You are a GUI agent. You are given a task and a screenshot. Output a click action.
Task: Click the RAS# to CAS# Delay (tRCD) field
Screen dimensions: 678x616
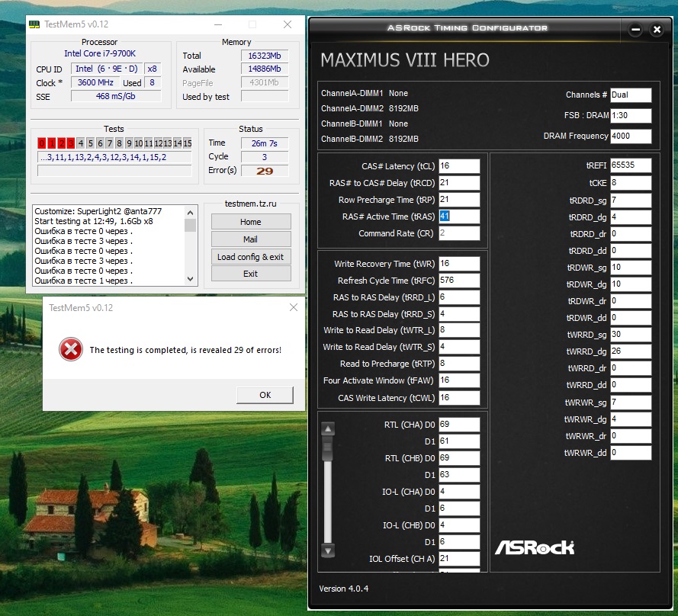[459, 183]
